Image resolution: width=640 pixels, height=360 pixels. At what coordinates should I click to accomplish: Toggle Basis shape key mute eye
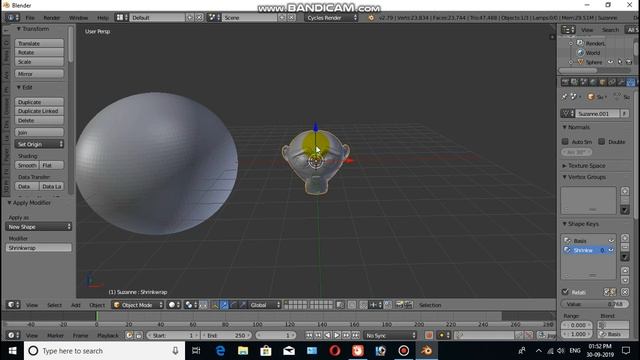(611, 241)
